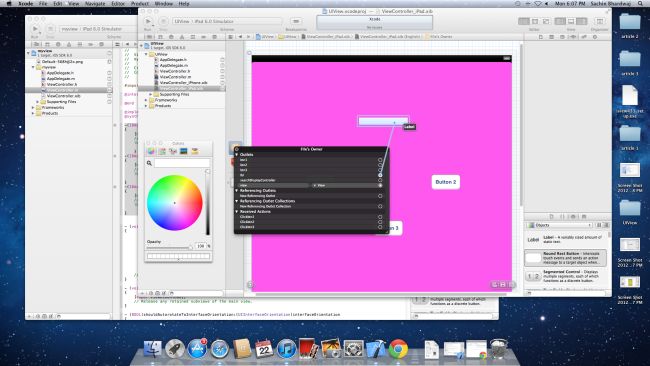Click connection circle for btn1 outlet
This screenshot has width=650, height=366.
380,160
